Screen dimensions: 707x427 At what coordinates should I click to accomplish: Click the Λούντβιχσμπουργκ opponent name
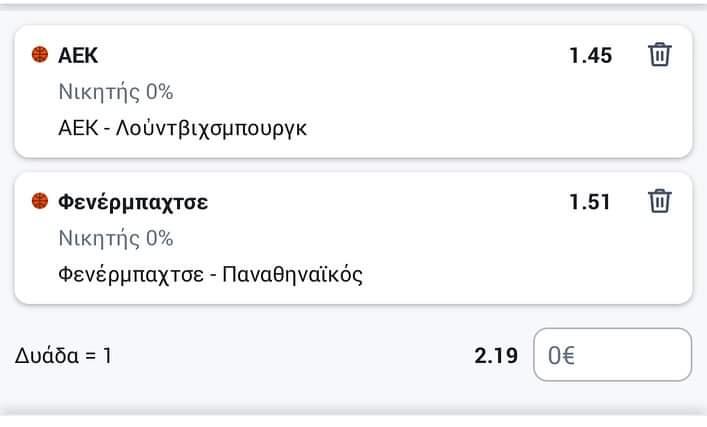pyautogui.click(x=211, y=129)
